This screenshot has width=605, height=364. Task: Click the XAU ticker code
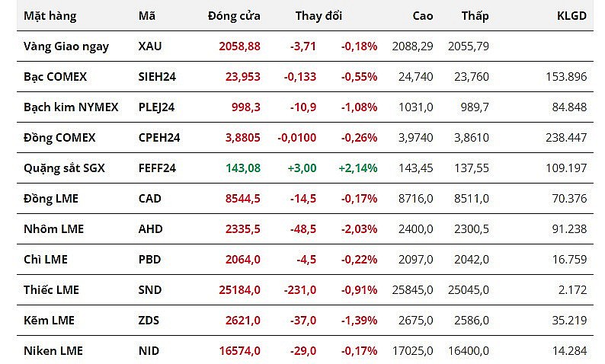[150, 46]
